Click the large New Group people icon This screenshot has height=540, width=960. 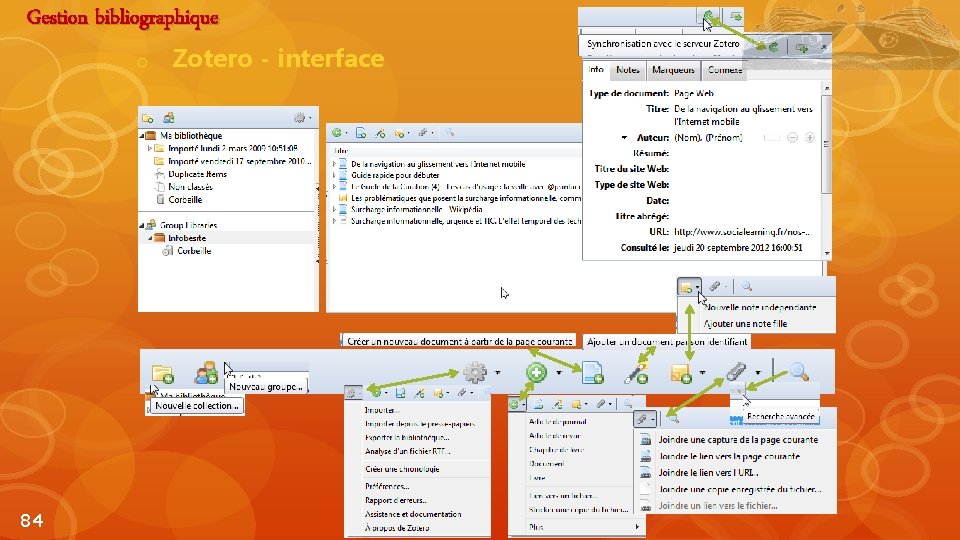pyautogui.click(x=206, y=372)
